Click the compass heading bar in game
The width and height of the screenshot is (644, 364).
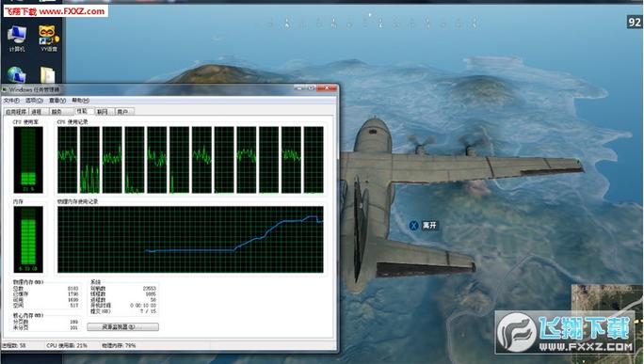[373, 23]
